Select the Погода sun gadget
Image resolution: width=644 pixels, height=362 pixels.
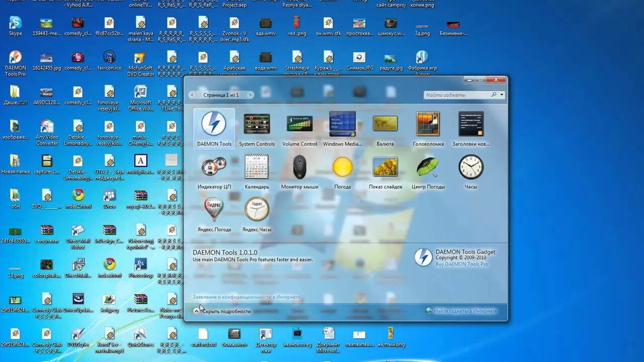click(x=343, y=172)
